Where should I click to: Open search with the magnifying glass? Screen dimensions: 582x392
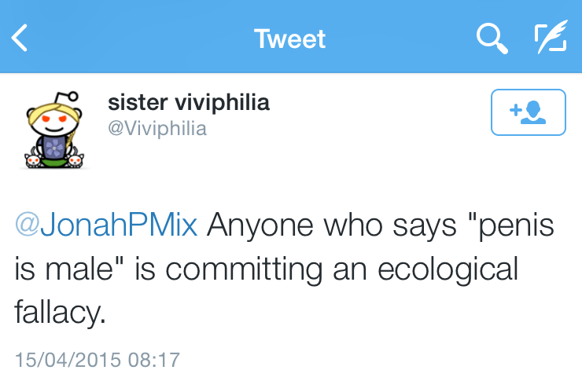pyautogui.click(x=492, y=38)
